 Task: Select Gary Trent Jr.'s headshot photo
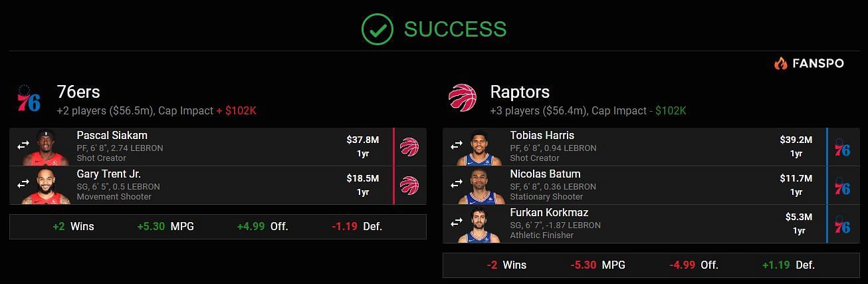click(x=46, y=186)
